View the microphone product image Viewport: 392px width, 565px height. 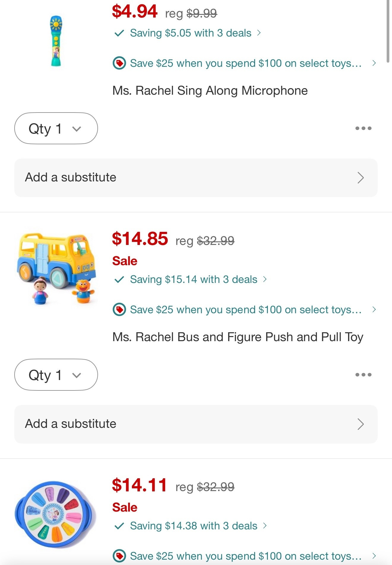click(x=56, y=41)
